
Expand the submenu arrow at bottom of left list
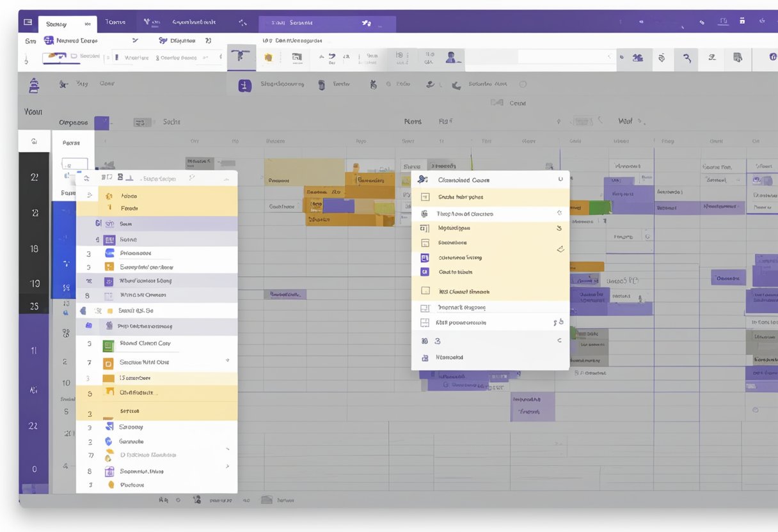click(x=227, y=467)
